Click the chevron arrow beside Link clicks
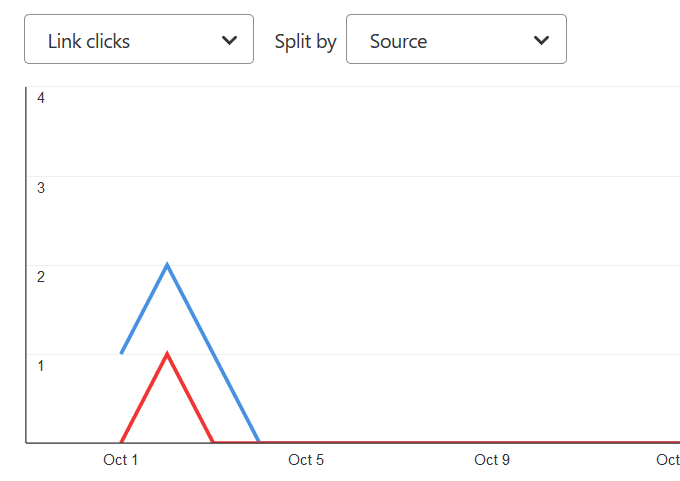680x481 pixels. pyautogui.click(x=230, y=40)
